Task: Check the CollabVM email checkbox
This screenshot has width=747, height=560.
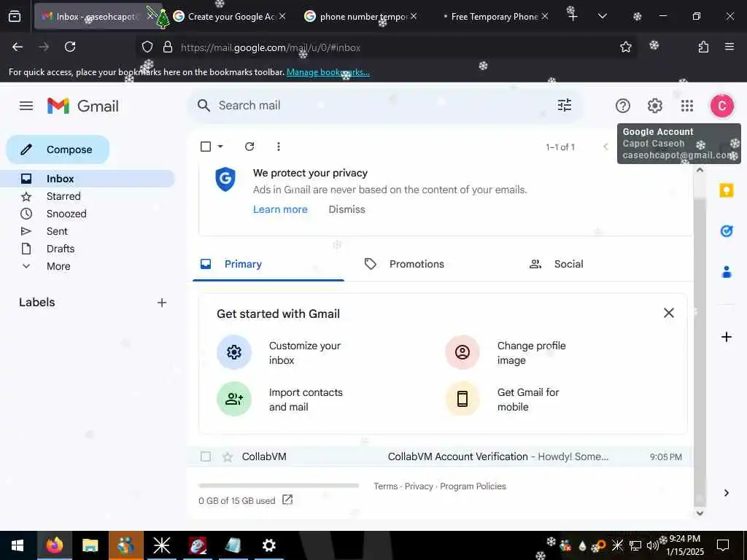Action: [x=205, y=456]
